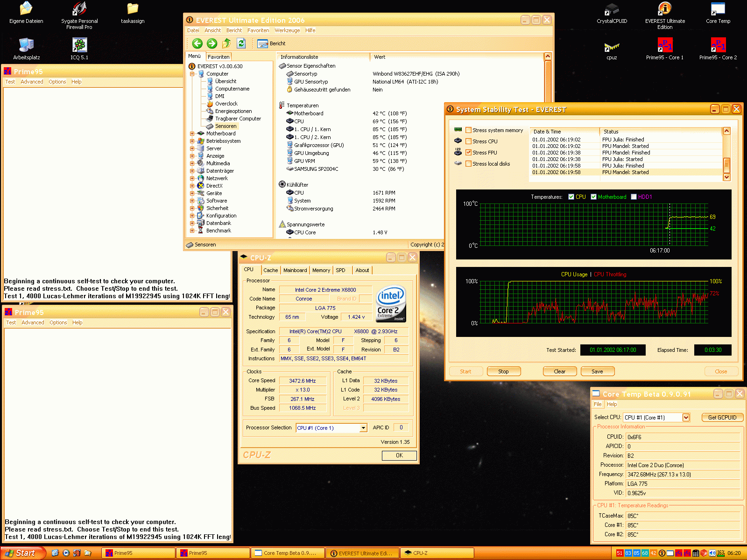Viewport: 747px width, 560px height.
Task: Click EVEREST sensor list scroll up arrow
Action: tap(548, 56)
